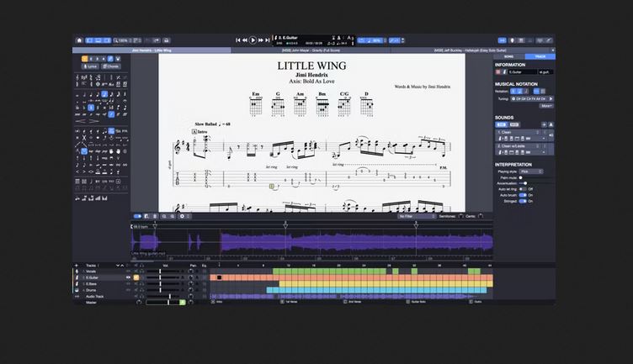Toggle E.Guitar track visibility eye

tap(128, 277)
